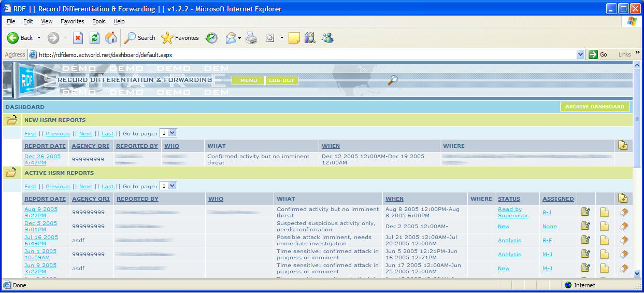Open the Dec 26 2005 4:47PM report
Screen dimensions: 644x293
click(x=42, y=159)
